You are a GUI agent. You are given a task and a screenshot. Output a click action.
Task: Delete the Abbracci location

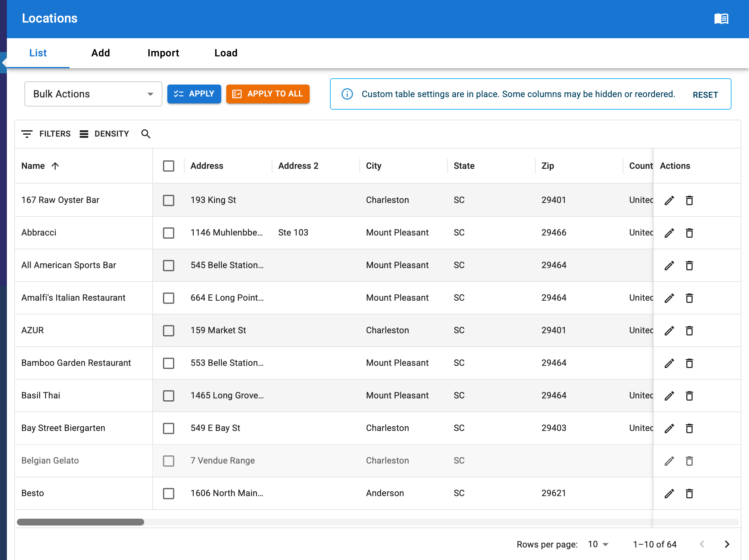[689, 233]
